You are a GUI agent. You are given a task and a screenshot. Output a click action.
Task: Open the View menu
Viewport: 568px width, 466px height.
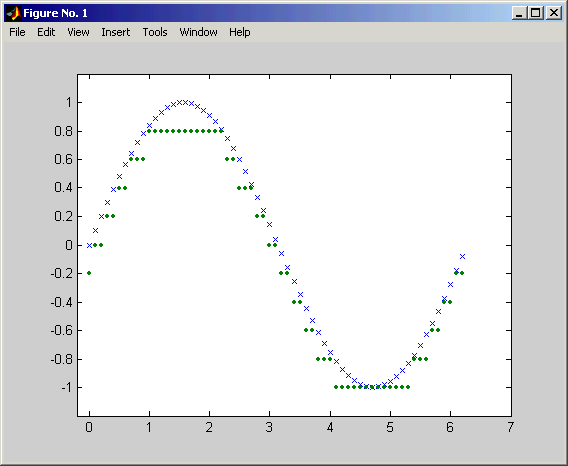(78, 32)
